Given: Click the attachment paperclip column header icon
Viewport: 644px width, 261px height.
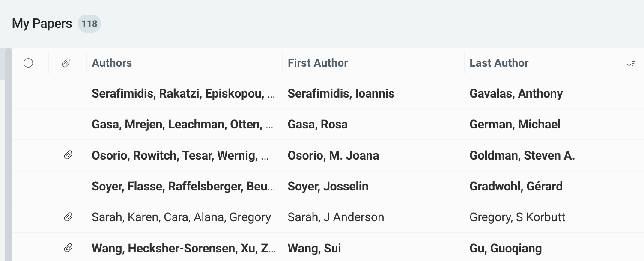Looking at the screenshot, I should (x=66, y=63).
